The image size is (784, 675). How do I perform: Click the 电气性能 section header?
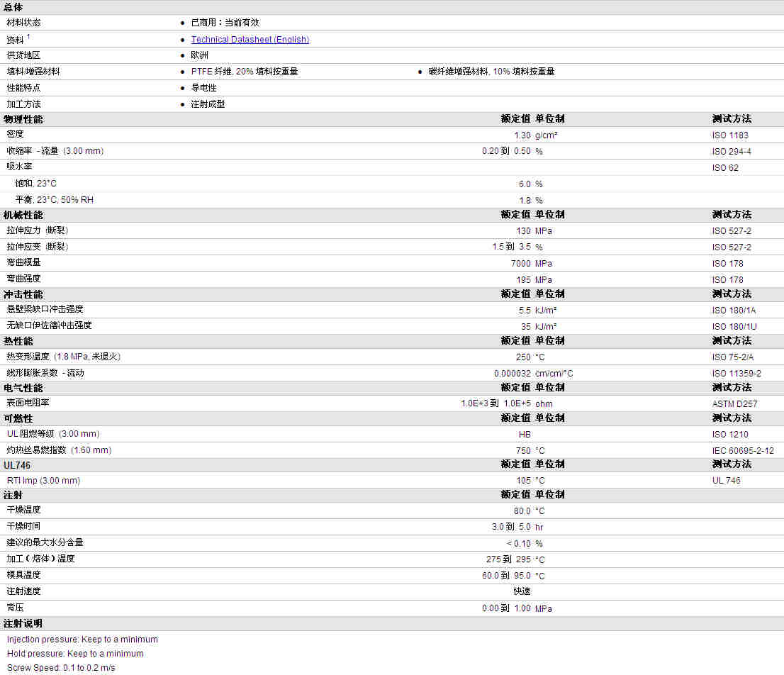click(x=23, y=388)
